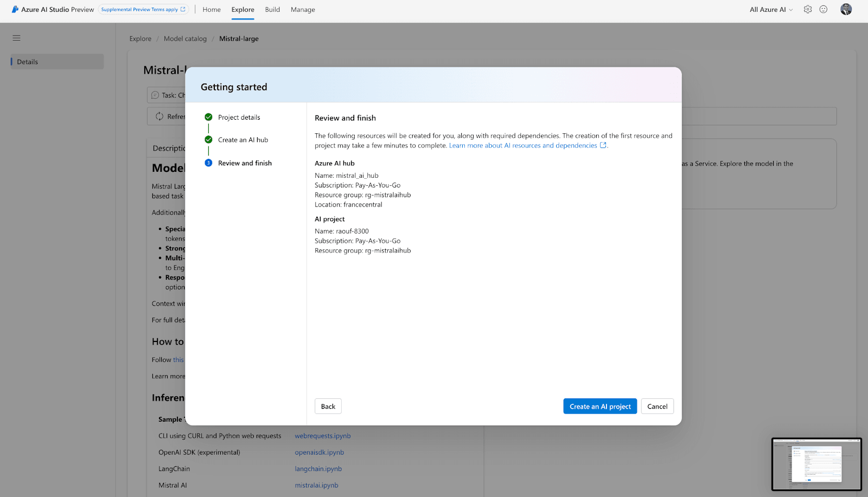The image size is (868, 497).
Task: Click the Create an AI hub step checkmark
Action: [208, 140]
